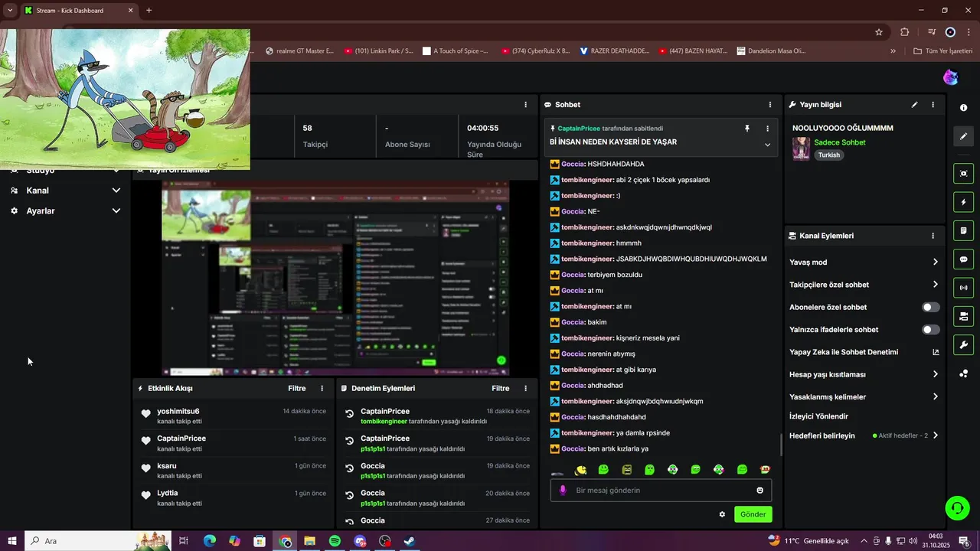980x551 pixels.
Task: Click the camera icon in right sidebar
Action: [963, 316]
